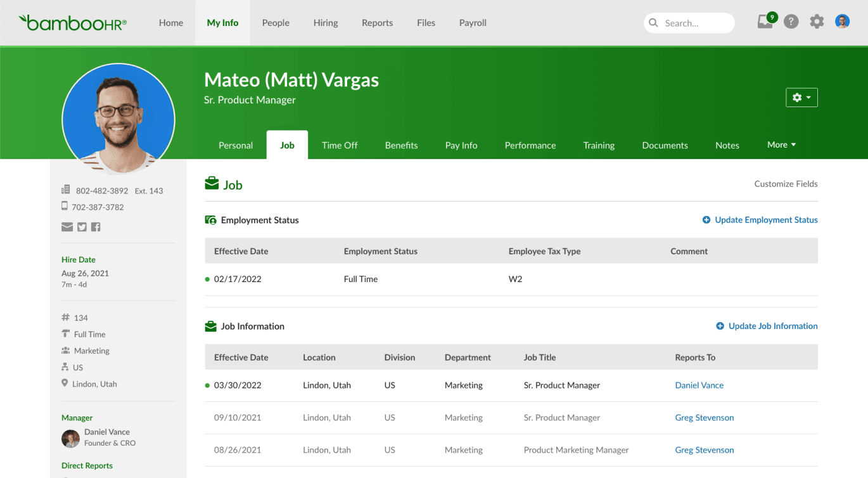Click the settings gear in the top bar
Image resolution: width=868 pixels, height=478 pixels.
[x=817, y=21]
